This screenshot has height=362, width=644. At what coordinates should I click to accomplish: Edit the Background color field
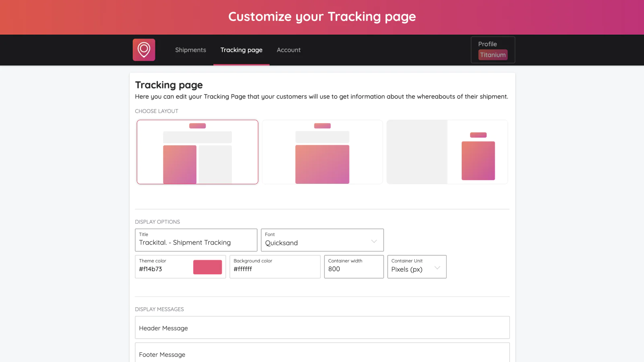coord(275,267)
